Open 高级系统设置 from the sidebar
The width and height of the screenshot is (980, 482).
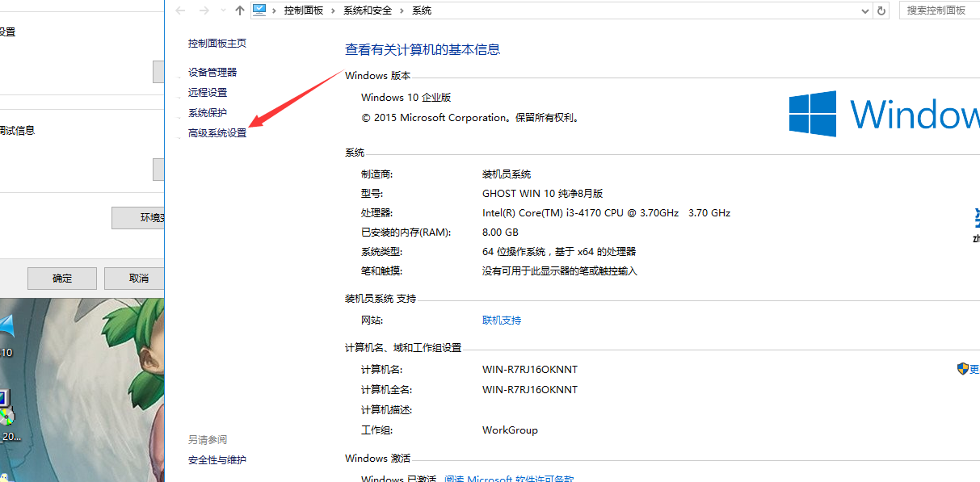pyautogui.click(x=217, y=133)
